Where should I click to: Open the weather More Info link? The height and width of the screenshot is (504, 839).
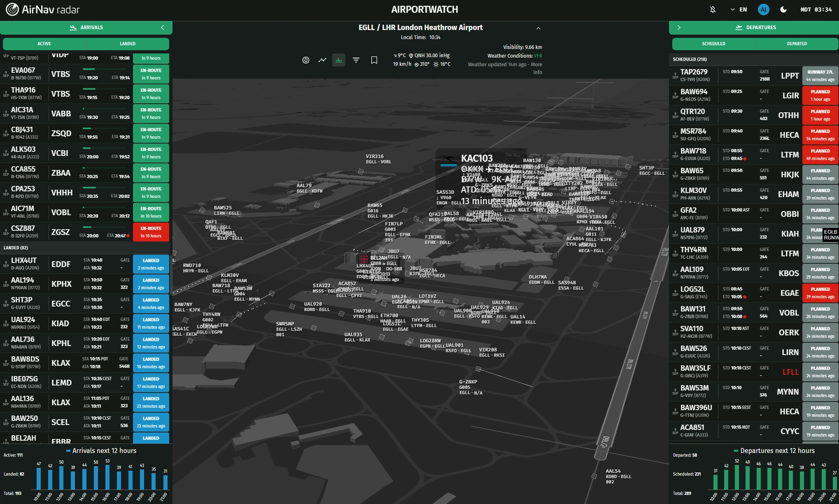(537, 68)
